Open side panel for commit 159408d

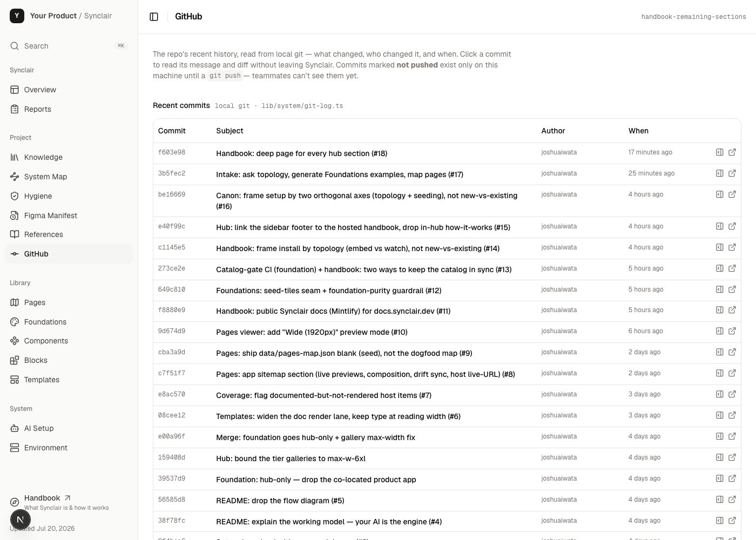pos(719,457)
